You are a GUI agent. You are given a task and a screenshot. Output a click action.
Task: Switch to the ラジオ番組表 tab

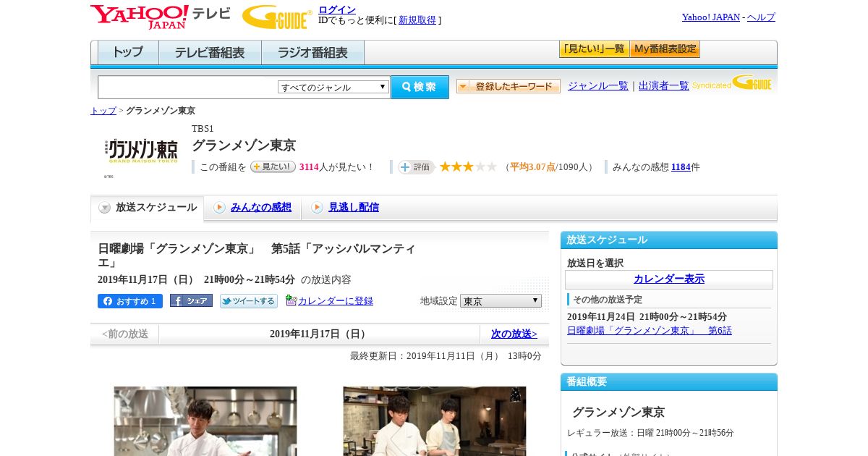312,53
